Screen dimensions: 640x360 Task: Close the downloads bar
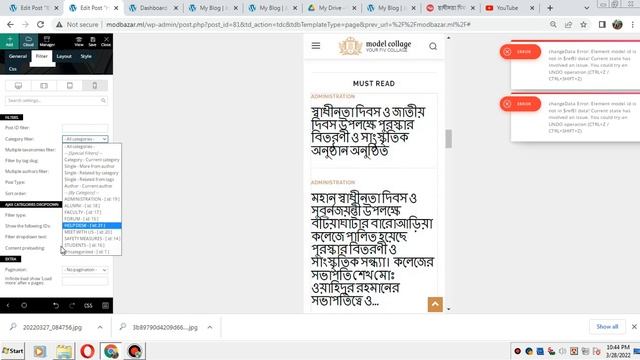click(634, 327)
